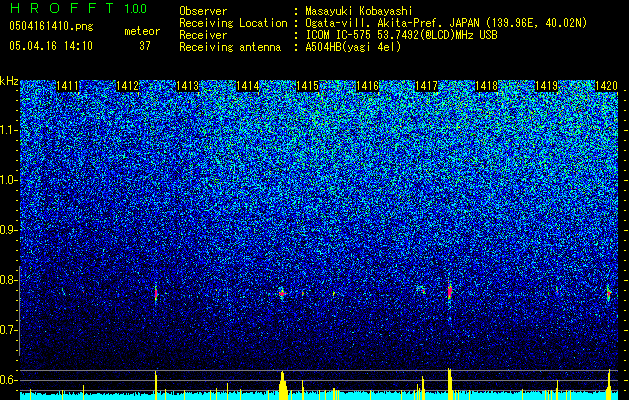
Task: Click the meteor echo just after 1412
Action: (156, 294)
